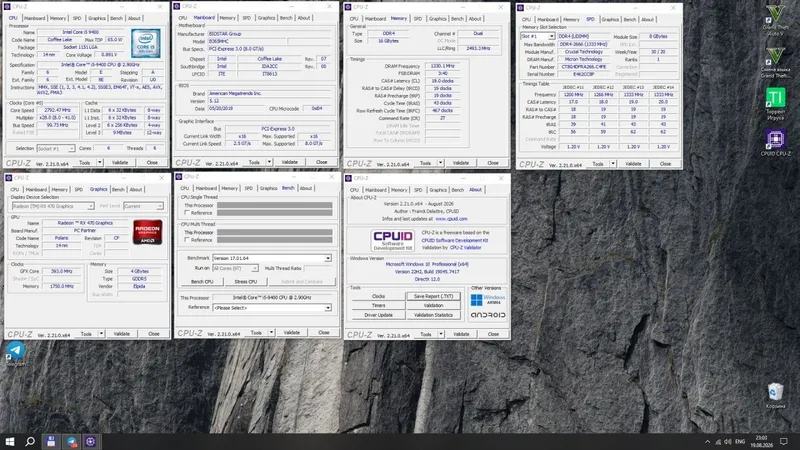Switch to Mainboard tab in the CPU window
The width and height of the screenshot is (800, 450).
pos(35,18)
